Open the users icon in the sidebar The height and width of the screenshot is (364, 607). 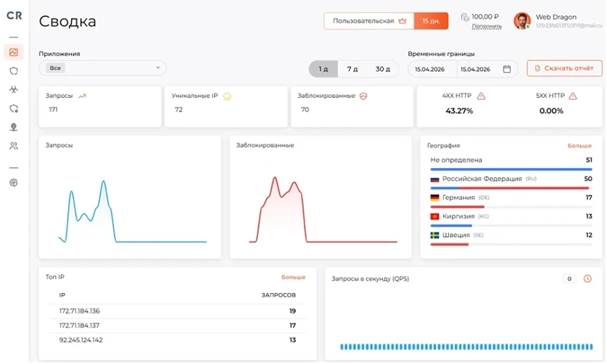point(13,146)
